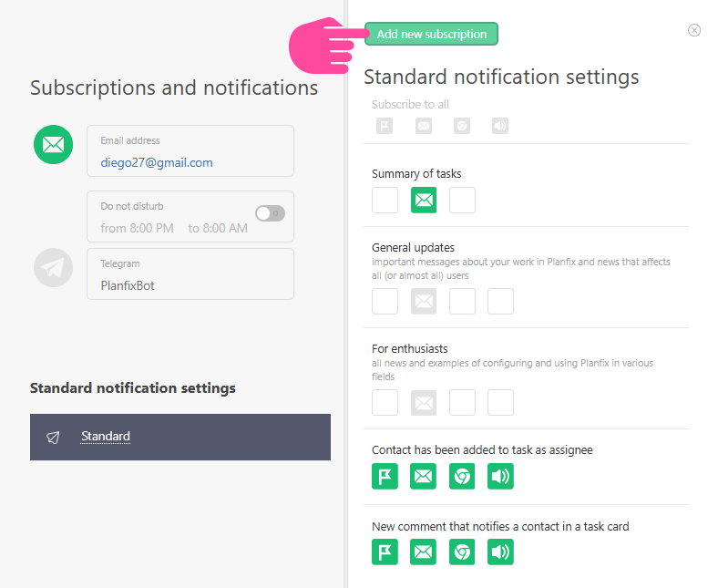This screenshot has width=718, height=588.
Task: Click the gray Telegram circle icon
Action: [x=53, y=267]
